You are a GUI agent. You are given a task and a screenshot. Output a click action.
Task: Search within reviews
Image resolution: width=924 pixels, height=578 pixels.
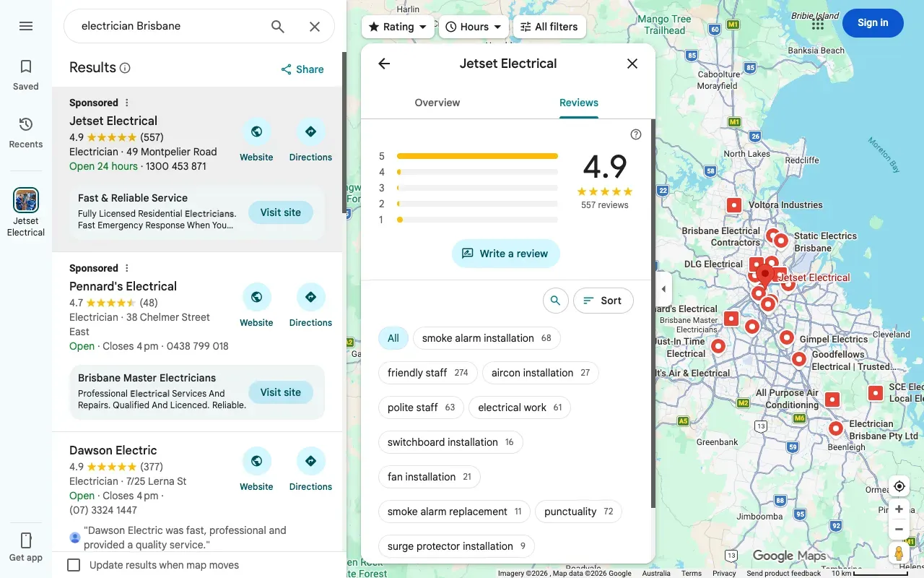pyautogui.click(x=555, y=301)
